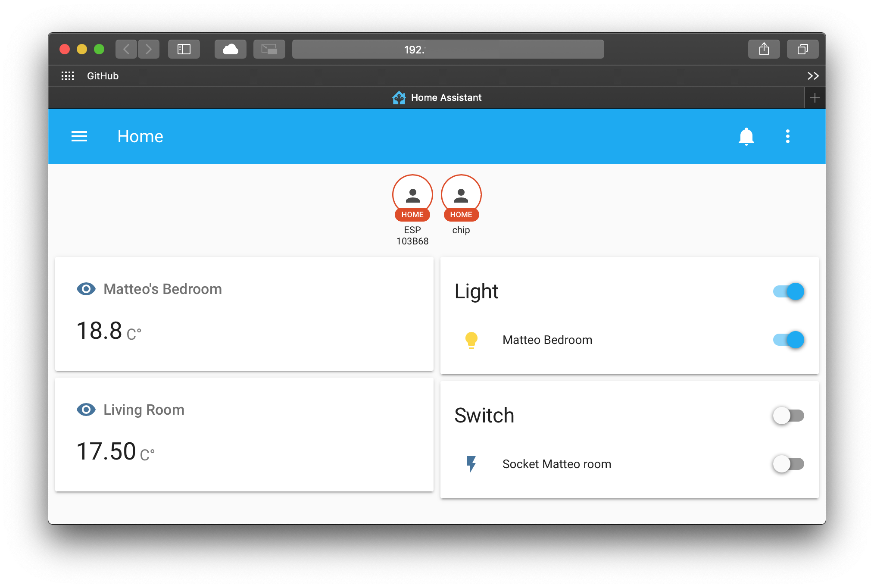Click the Matteo Bedroom light label

click(547, 340)
